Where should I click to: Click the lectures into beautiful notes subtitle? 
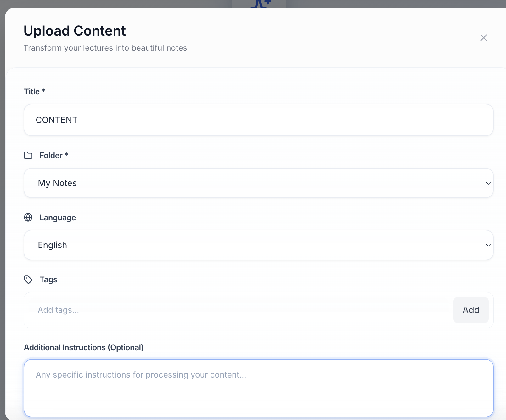pos(105,48)
